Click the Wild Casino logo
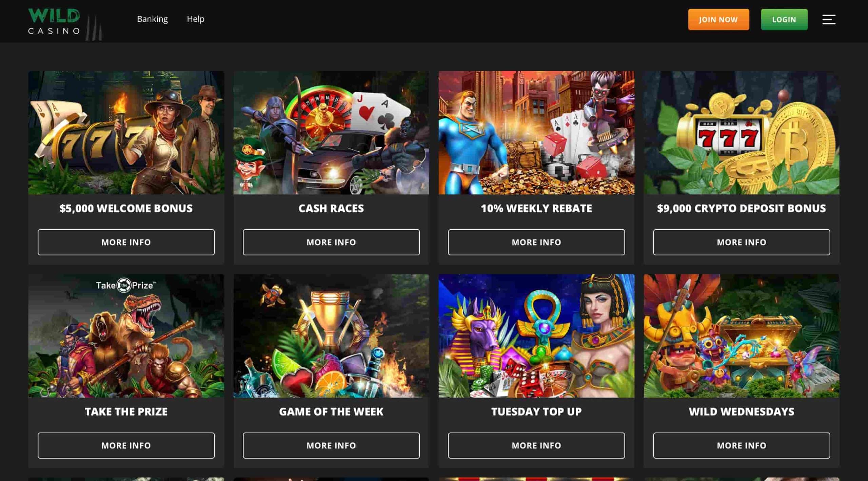Screen dimensions: 868x481 [65, 24]
